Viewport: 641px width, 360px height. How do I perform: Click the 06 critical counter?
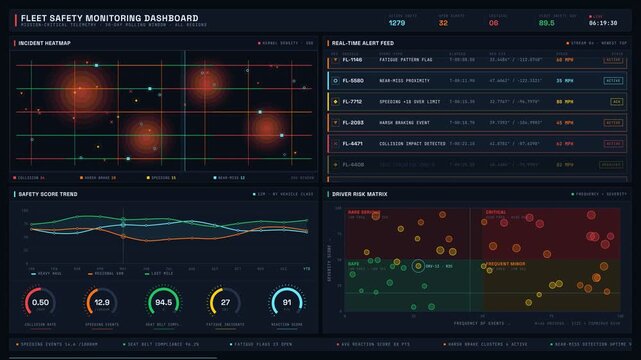493,23
